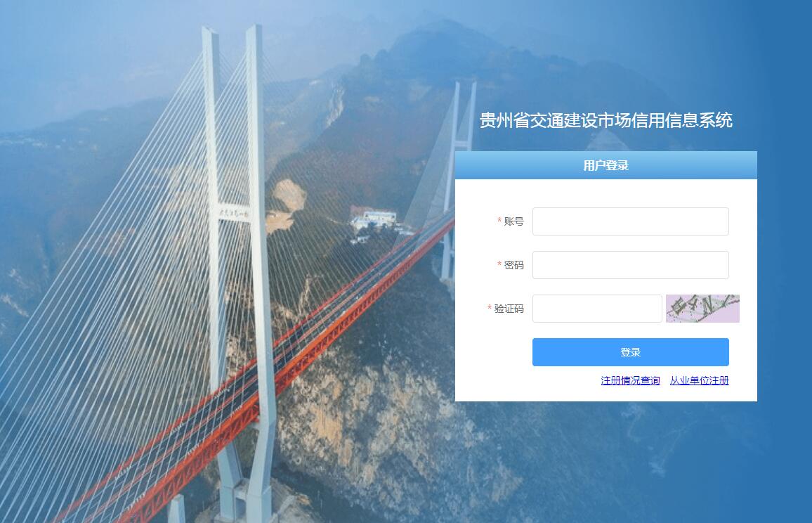Image resolution: width=812 pixels, height=523 pixels.
Task: Click the blue 登录 login button
Action: 630,352
